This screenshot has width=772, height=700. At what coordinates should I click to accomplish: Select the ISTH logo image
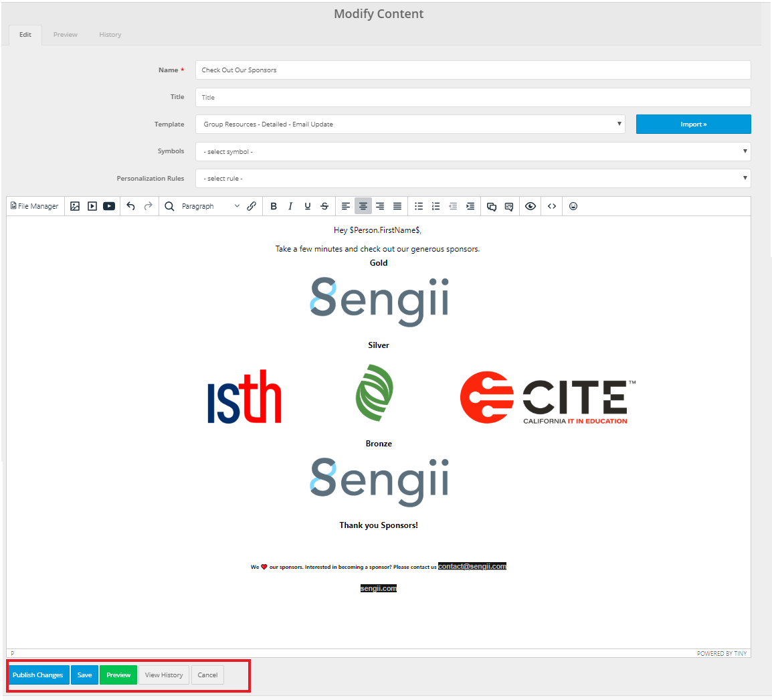click(x=245, y=397)
